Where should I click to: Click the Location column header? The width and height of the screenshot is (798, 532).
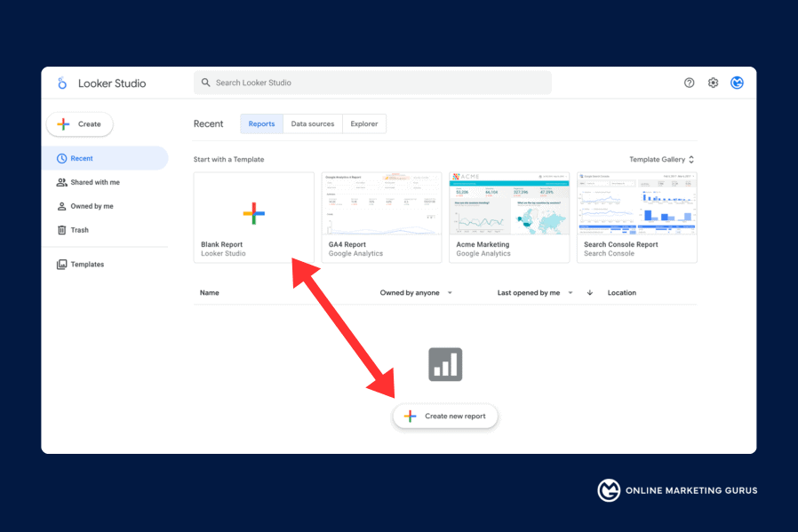tap(622, 292)
